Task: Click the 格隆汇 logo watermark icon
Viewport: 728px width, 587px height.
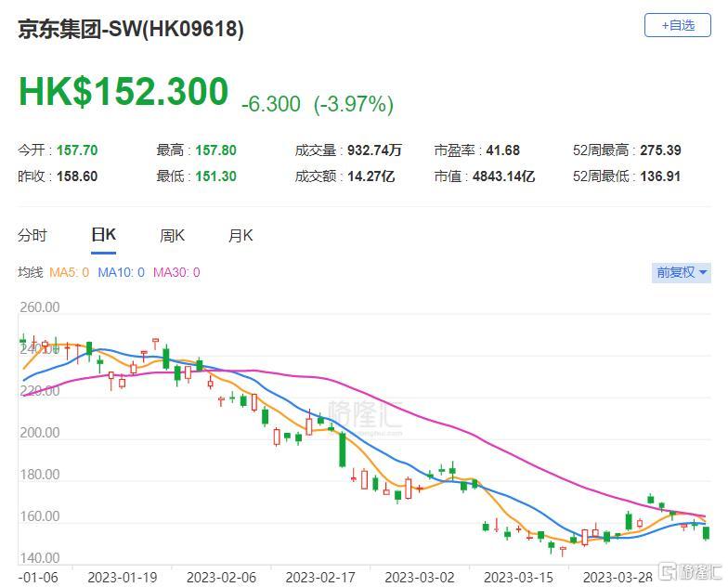Action: [x=669, y=572]
